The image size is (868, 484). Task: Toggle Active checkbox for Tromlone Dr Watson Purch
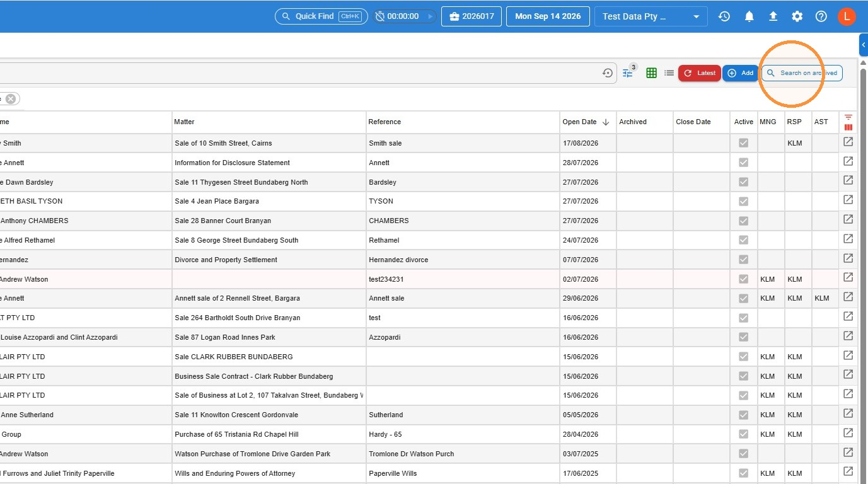coord(744,454)
